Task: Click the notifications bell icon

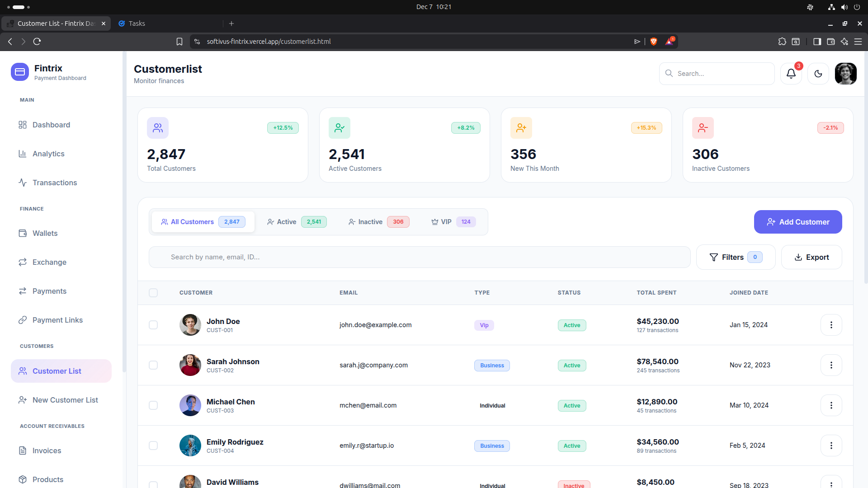Action: (790, 73)
